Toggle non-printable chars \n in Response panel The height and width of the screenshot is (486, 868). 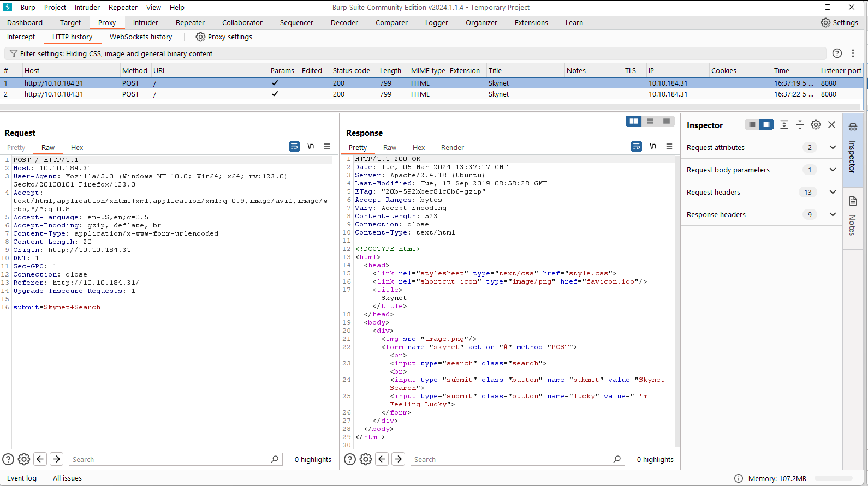click(653, 146)
